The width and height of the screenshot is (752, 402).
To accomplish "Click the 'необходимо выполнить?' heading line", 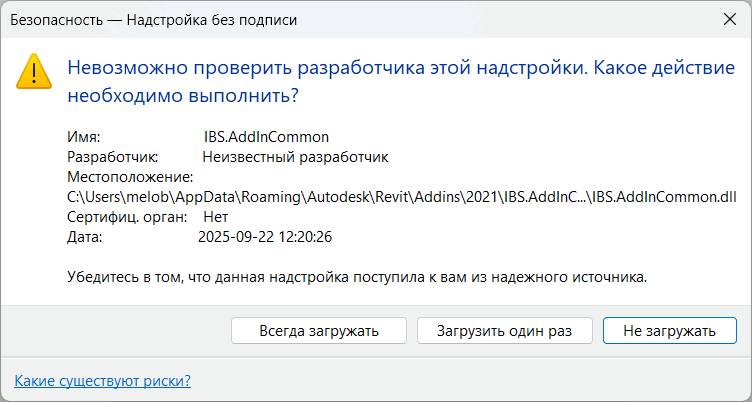I will click(x=183, y=95).
